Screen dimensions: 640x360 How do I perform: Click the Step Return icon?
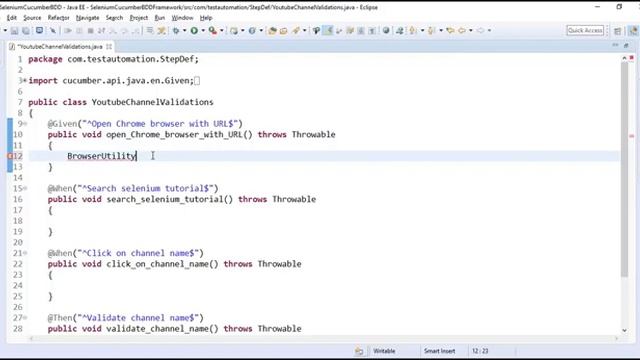coord(135,31)
